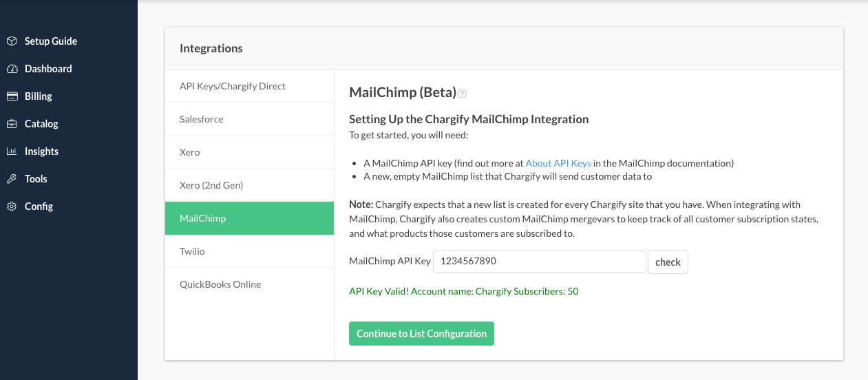Click the Config gear icon

click(12, 207)
